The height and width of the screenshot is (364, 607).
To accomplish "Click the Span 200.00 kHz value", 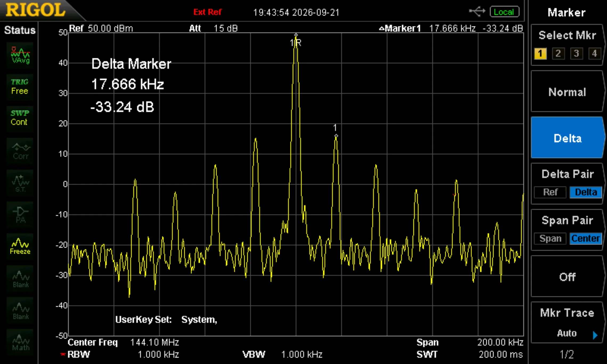I will (x=500, y=342).
